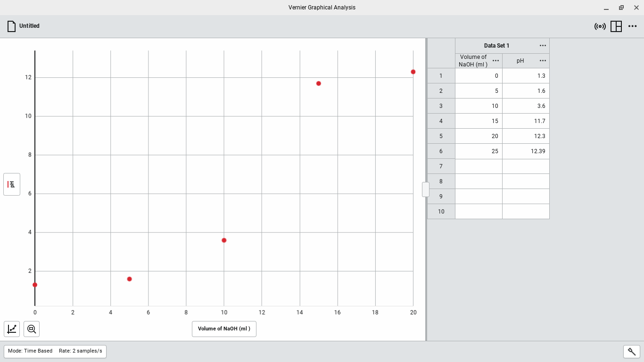
Task: Click the data point at volume 15
Action: [x=319, y=83]
